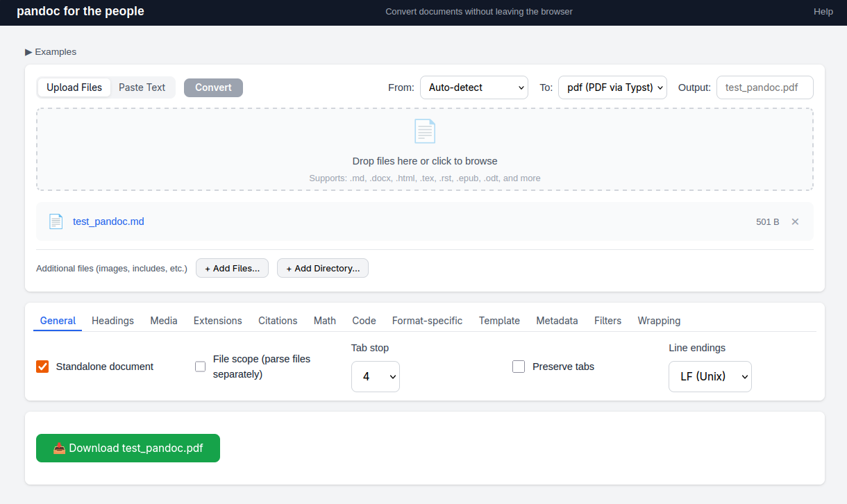Remove test_pandoc.md with the X icon
Viewport: 847px width, 504px height.
tap(795, 221)
